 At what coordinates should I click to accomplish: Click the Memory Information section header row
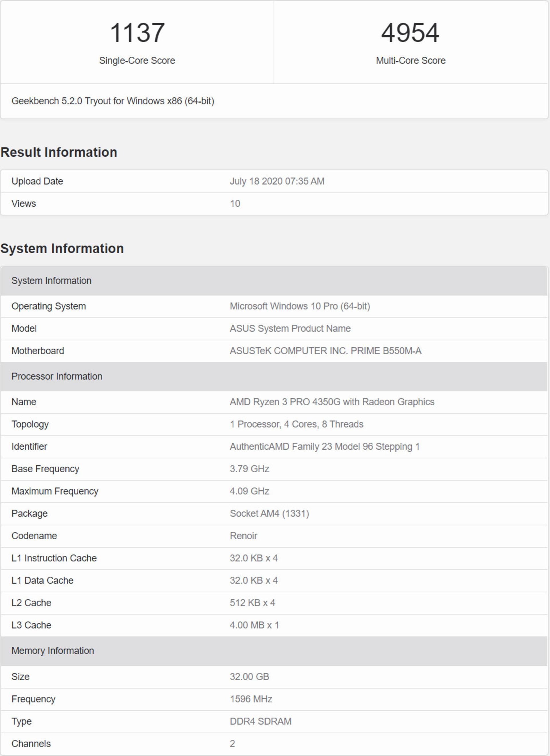click(x=274, y=651)
